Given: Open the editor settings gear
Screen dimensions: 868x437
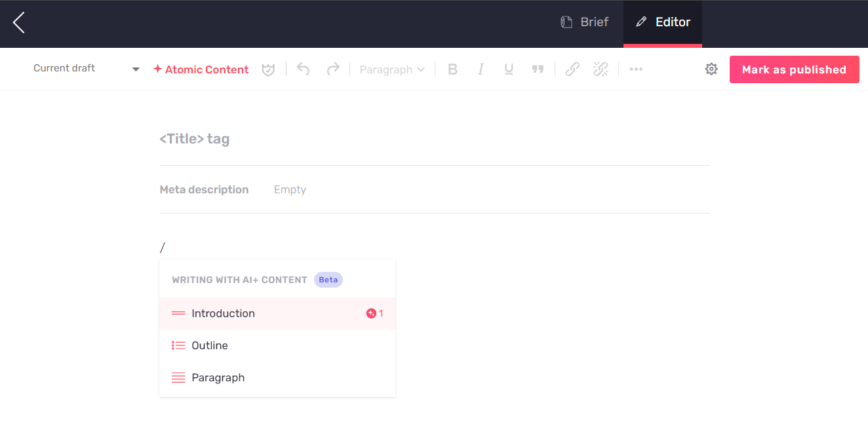Looking at the screenshot, I should 711,69.
